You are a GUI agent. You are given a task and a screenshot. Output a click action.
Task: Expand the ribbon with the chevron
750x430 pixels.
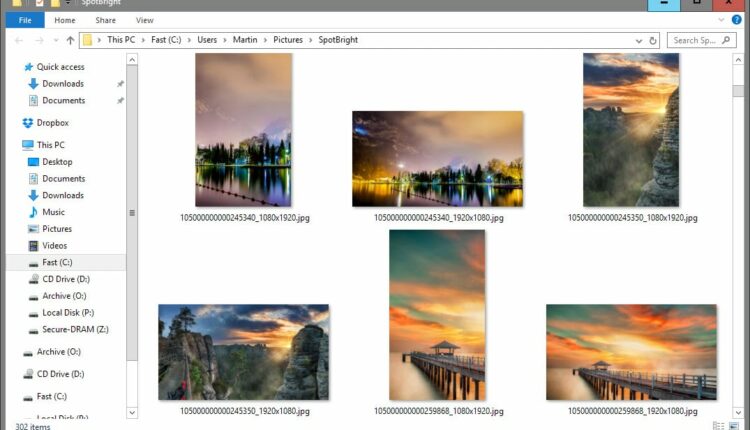(x=721, y=20)
